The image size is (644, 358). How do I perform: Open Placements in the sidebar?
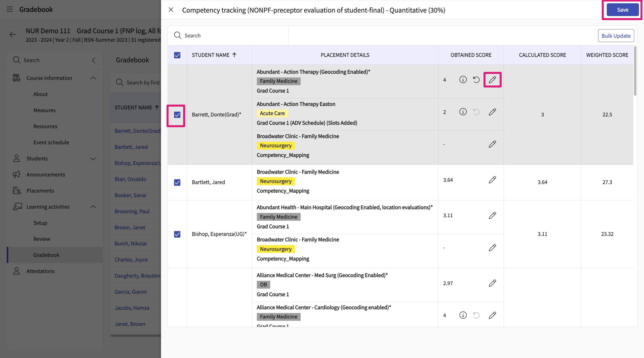point(40,191)
